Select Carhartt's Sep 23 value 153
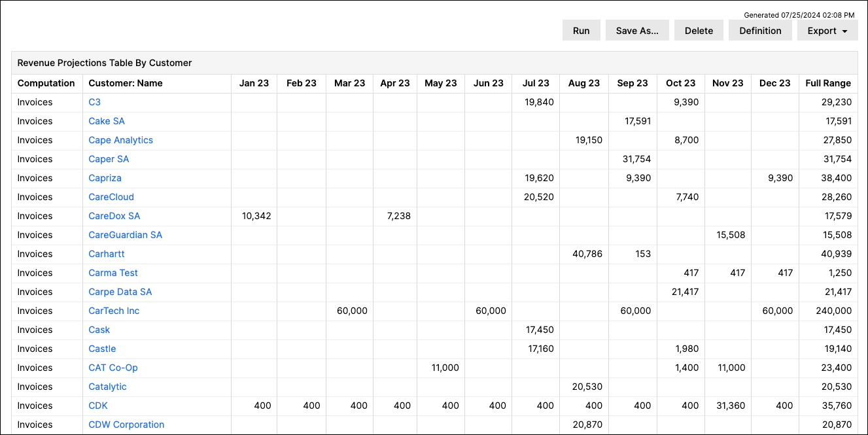Screen dimensions: 868x435 [x=643, y=254]
